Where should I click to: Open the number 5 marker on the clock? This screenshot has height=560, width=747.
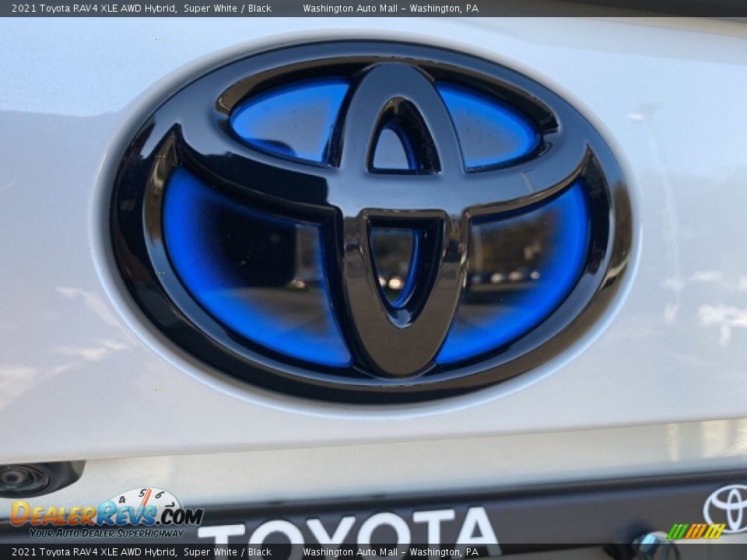coord(142,492)
